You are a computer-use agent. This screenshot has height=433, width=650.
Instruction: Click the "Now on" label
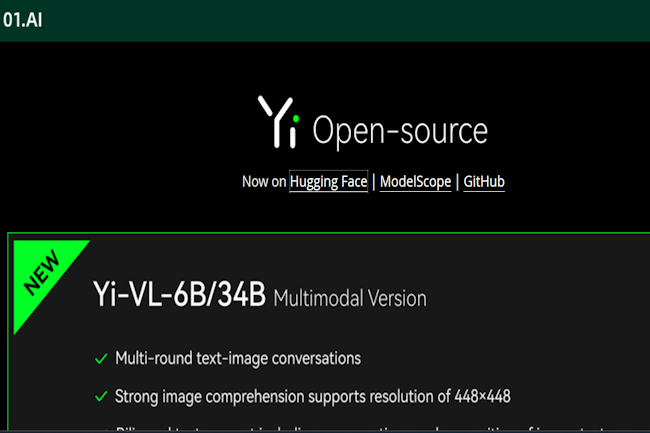point(264,182)
